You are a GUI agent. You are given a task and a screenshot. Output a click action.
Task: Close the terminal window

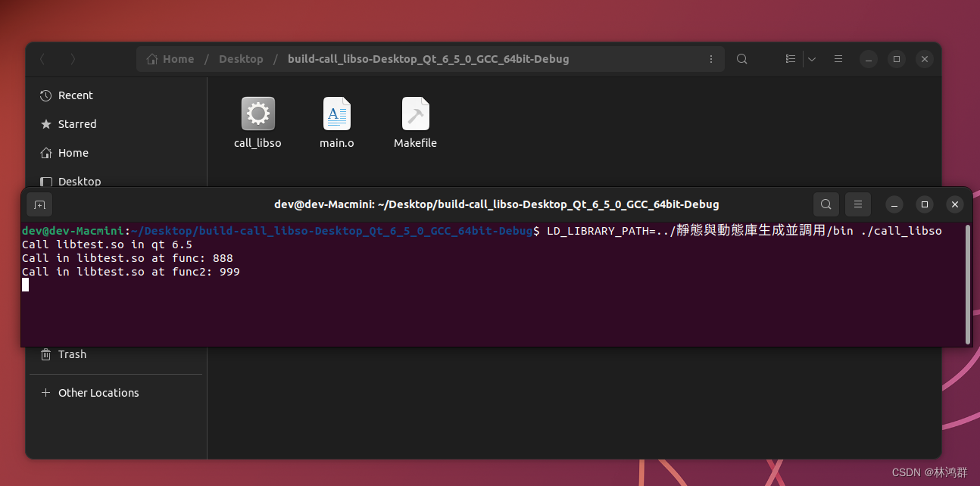click(955, 204)
